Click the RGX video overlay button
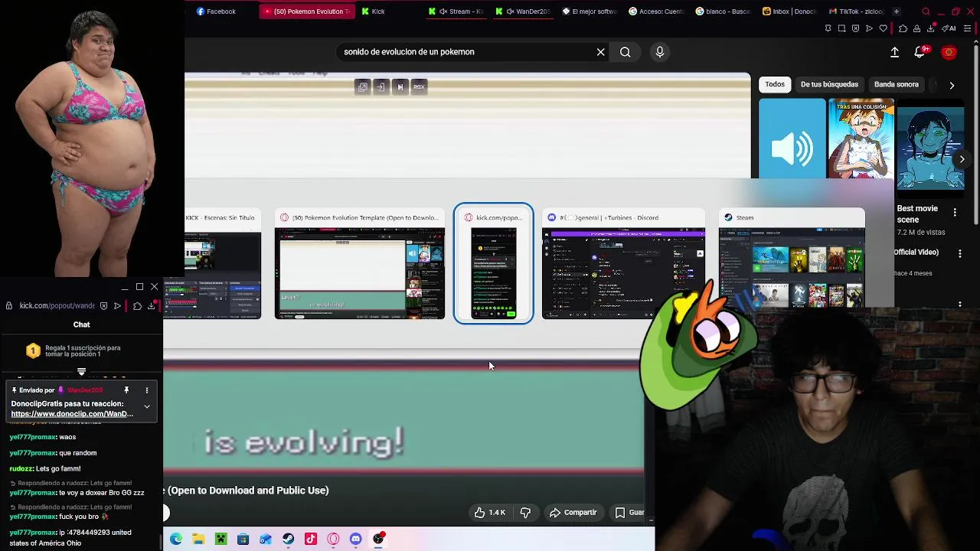The image size is (980, 551). [419, 87]
